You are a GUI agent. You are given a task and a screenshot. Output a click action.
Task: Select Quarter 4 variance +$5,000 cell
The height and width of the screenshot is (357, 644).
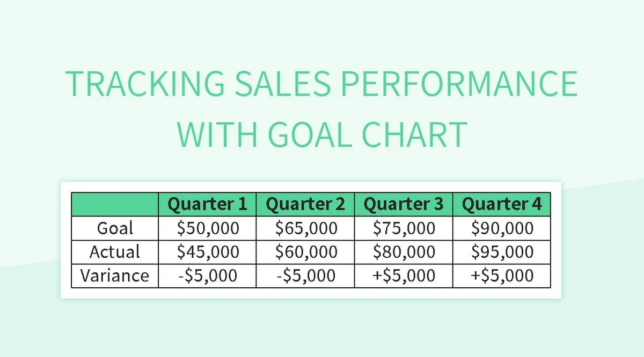point(502,276)
